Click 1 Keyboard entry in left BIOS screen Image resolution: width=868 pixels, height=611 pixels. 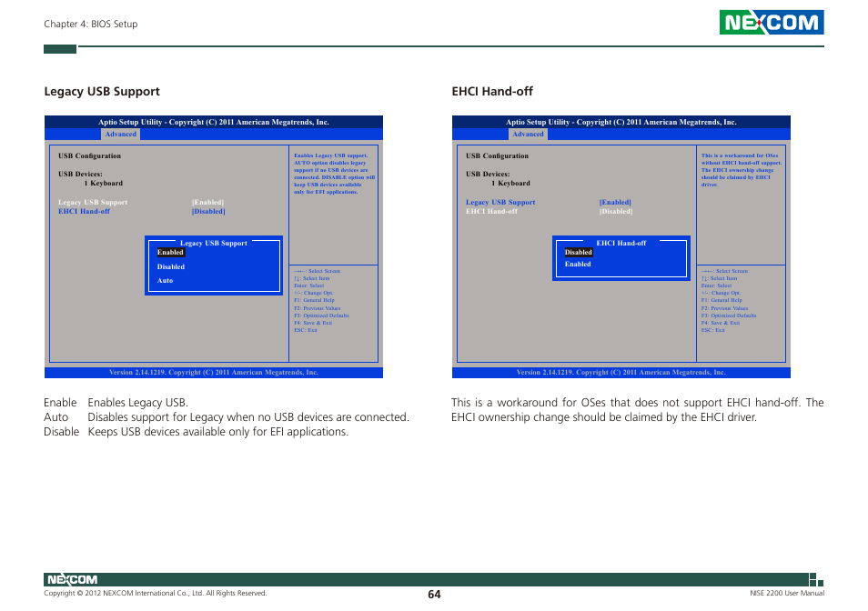coord(104,183)
